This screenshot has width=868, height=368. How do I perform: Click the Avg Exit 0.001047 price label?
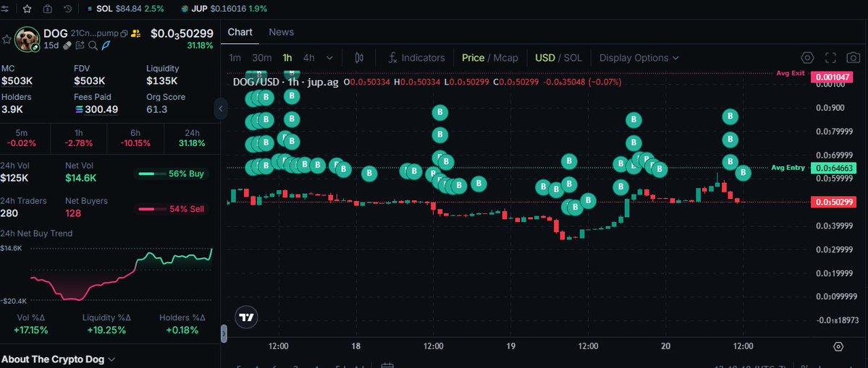point(831,77)
